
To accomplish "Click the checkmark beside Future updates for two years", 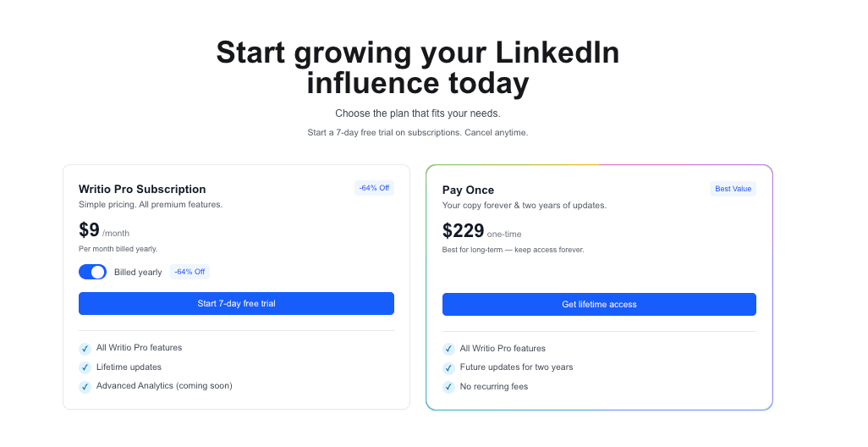I will [448, 368].
